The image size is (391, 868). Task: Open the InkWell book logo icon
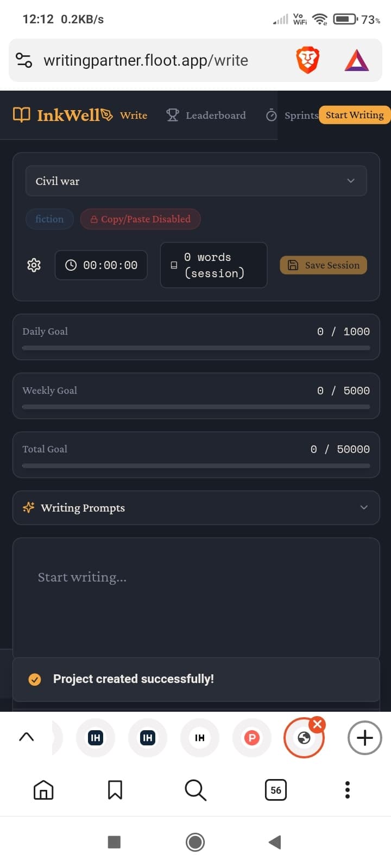21,114
